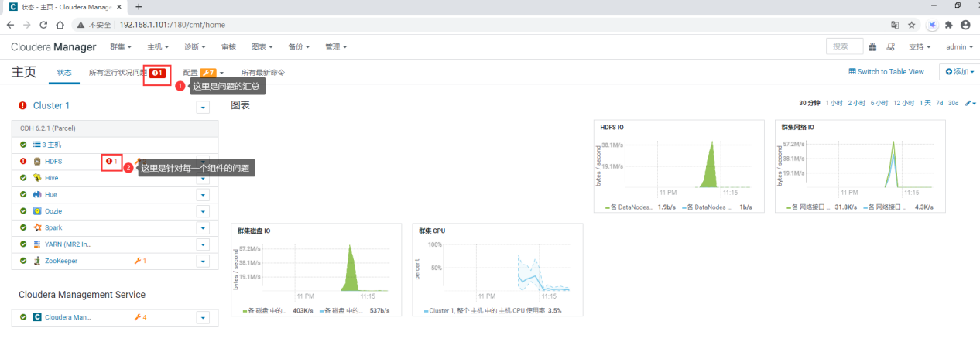Open the admin user menu

[x=961, y=46]
